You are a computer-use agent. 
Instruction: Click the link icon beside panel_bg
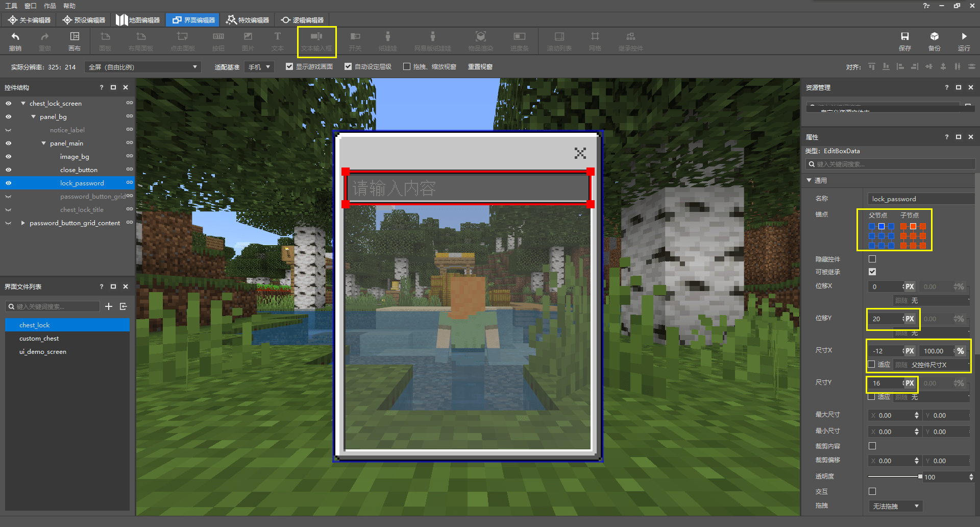130,116
